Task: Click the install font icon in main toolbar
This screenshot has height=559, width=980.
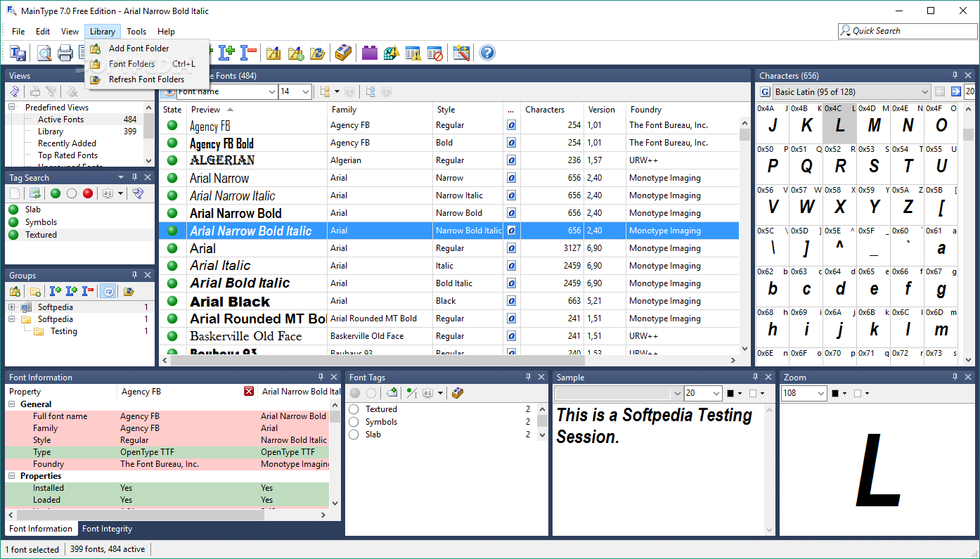Action: (x=226, y=53)
